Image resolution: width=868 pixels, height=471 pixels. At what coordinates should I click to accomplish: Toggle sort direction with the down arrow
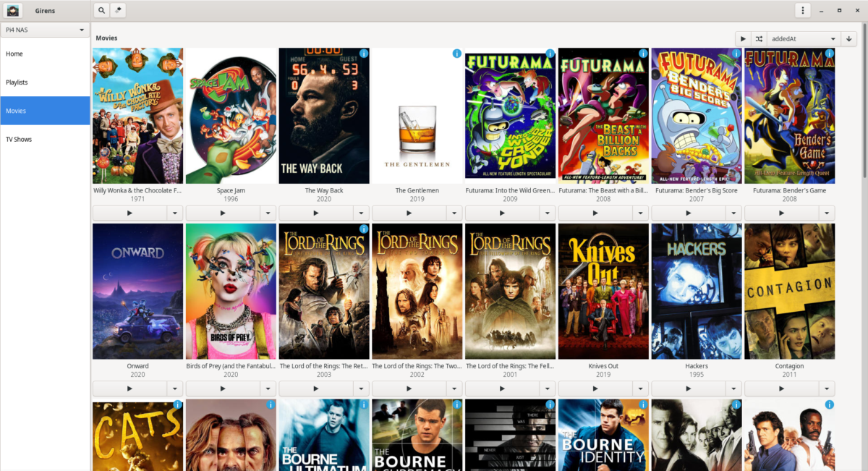coord(849,39)
